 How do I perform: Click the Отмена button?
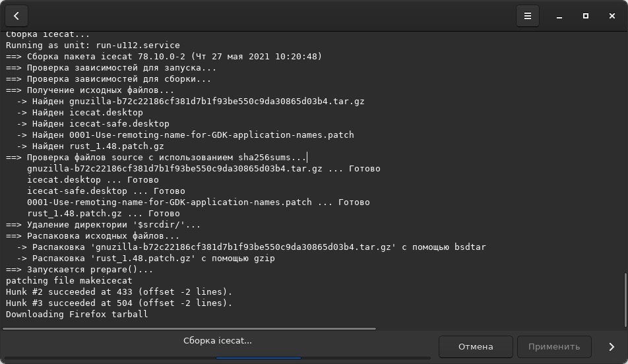(x=476, y=347)
